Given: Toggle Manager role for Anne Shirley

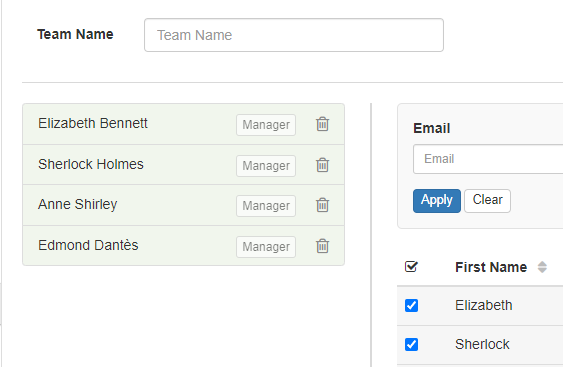Looking at the screenshot, I should pyautogui.click(x=266, y=206).
